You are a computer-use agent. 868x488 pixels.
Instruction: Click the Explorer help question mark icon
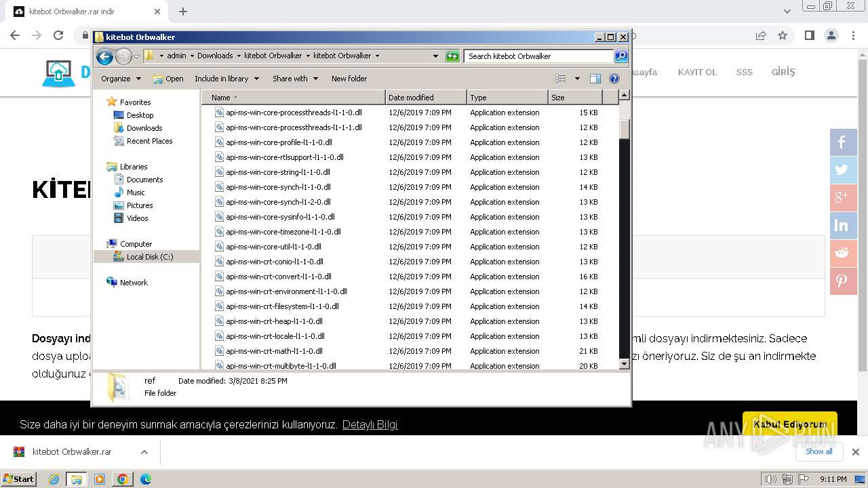[614, 79]
